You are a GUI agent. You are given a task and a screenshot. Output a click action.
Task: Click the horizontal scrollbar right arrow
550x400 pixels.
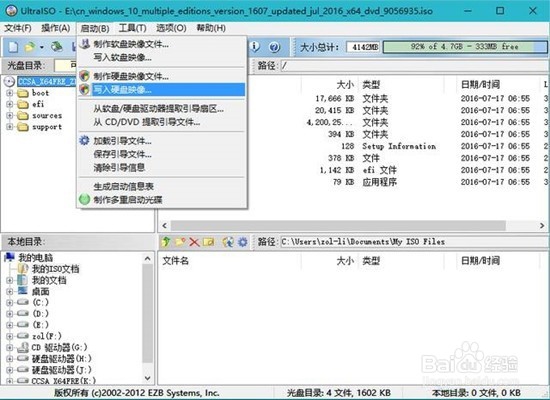pyautogui.click(x=542, y=226)
